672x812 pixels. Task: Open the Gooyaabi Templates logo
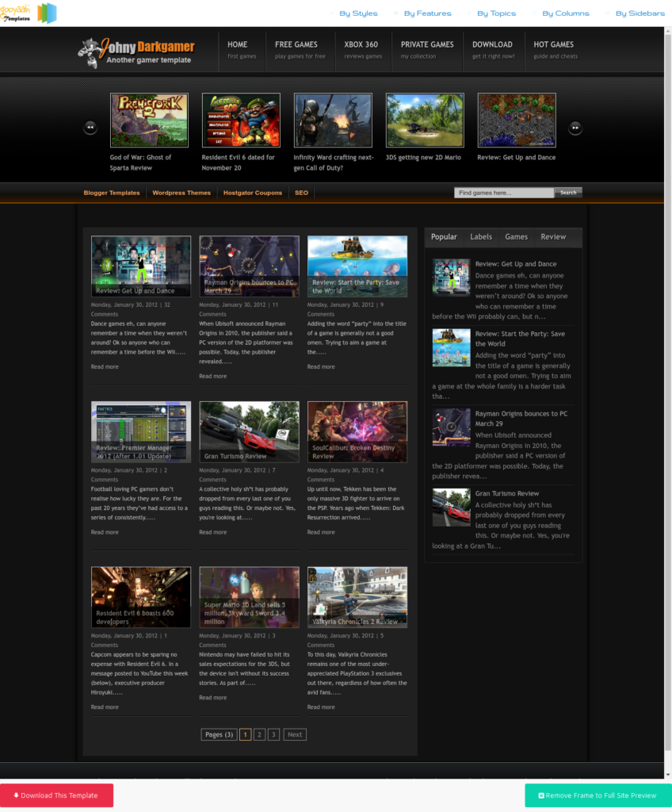[x=28, y=13]
